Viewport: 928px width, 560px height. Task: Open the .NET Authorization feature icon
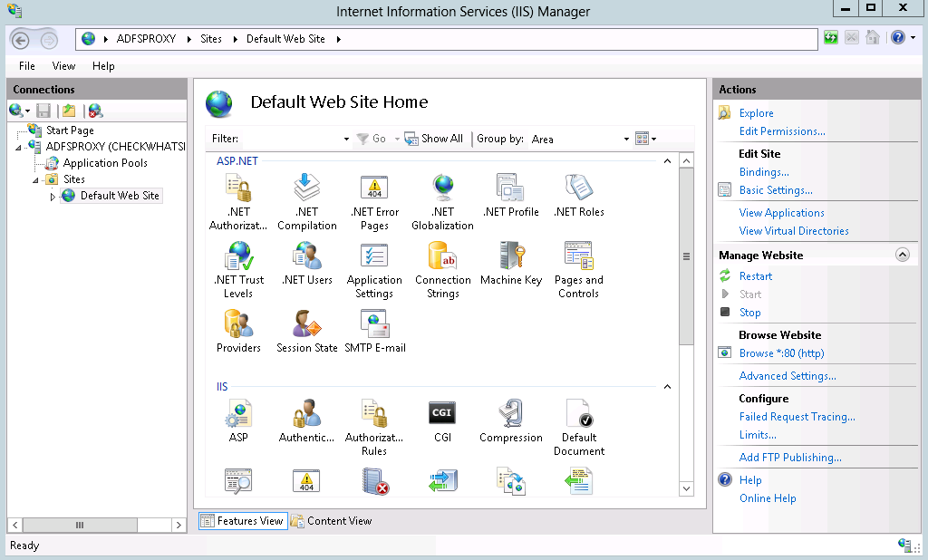238,201
